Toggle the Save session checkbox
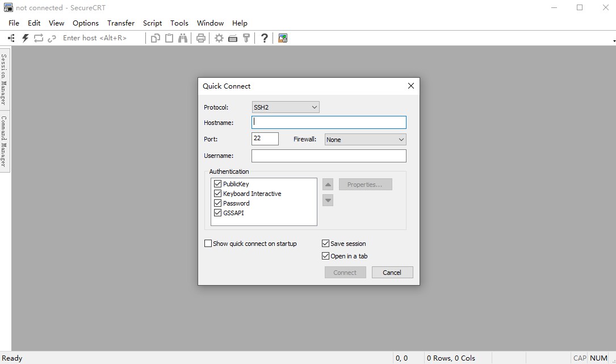 click(x=325, y=243)
